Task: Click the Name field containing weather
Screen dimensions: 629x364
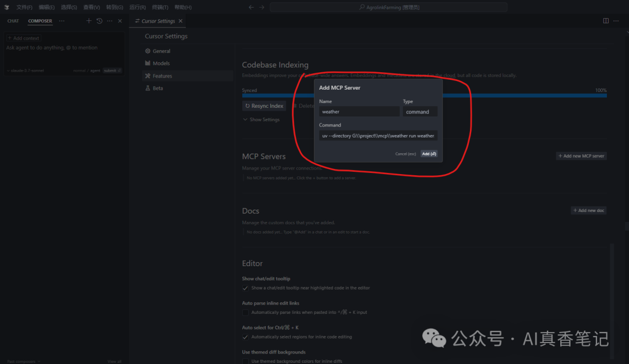Action: [x=359, y=112]
